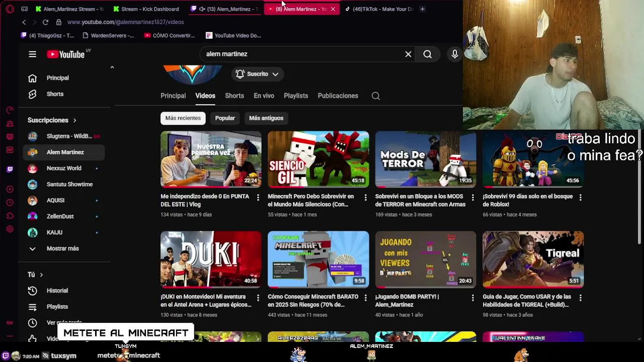Open the Opera GX menu logo

click(x=10, y=9)
